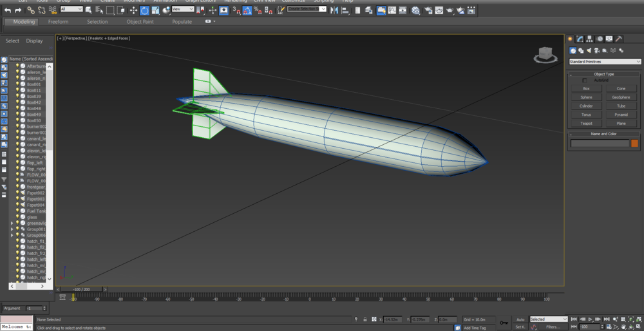Click the Cylinder primitive button

pos(586,106)
